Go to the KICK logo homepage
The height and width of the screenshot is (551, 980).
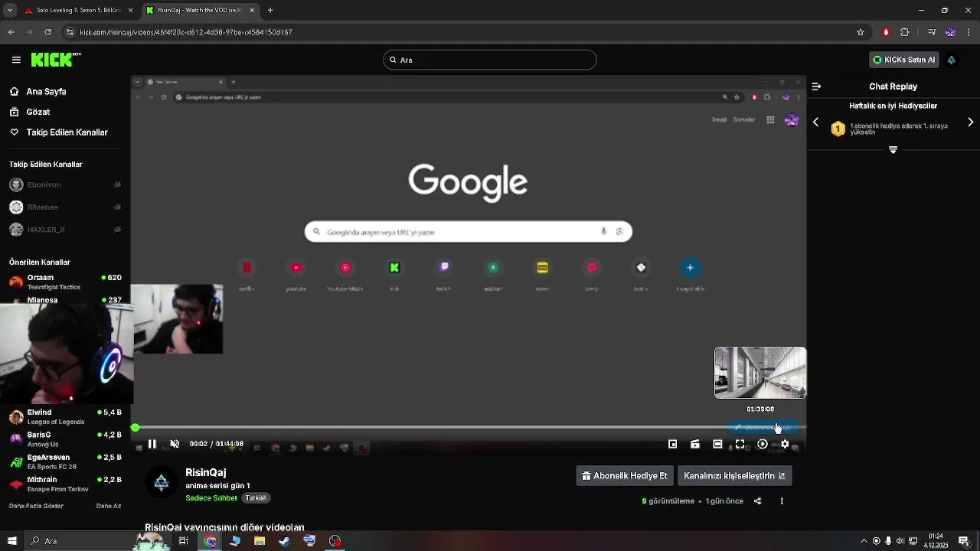56,59
